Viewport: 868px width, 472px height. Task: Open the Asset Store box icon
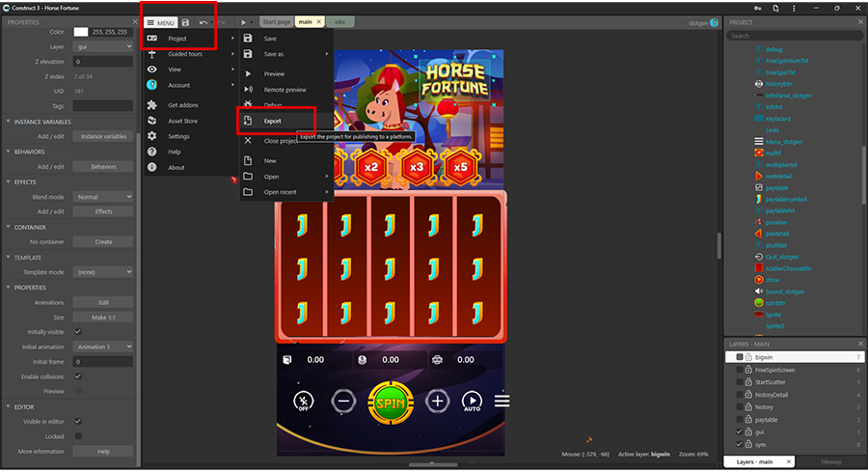pyautogui.click(x=151, y=121)
